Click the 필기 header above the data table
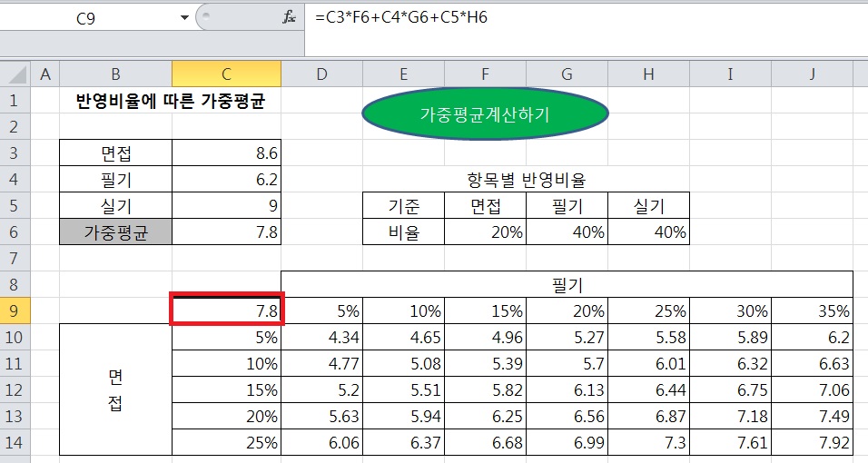 pos(566,284)
